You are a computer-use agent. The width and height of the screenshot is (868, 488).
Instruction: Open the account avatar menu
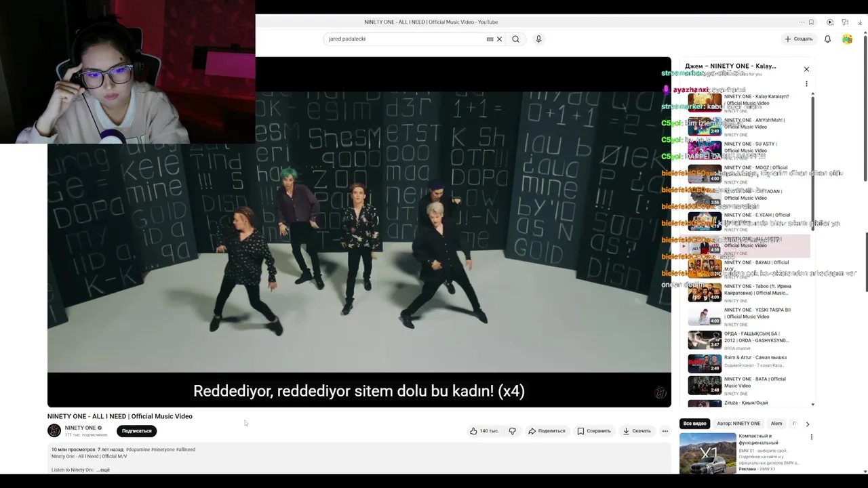(x=847, y=39)
